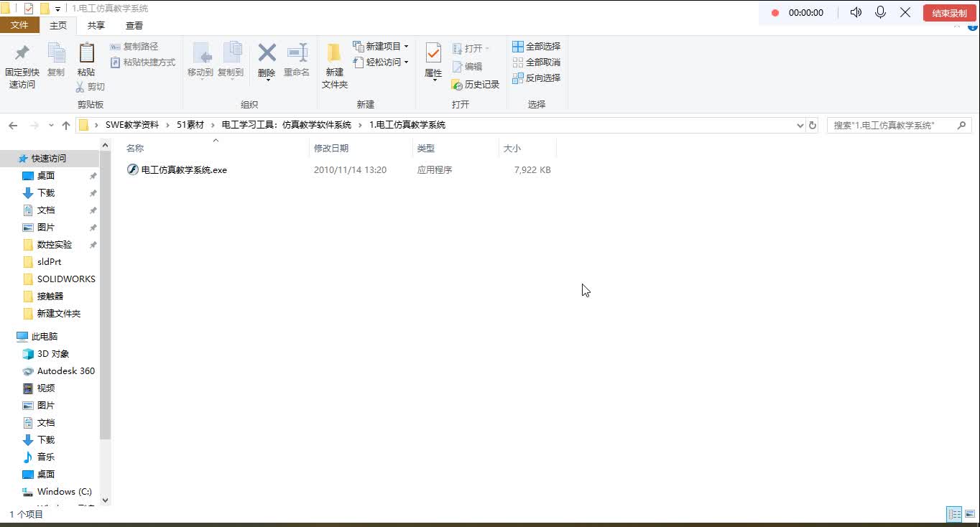
Task: Click the 结束录制 recording button
Action: tap(949, 13)
